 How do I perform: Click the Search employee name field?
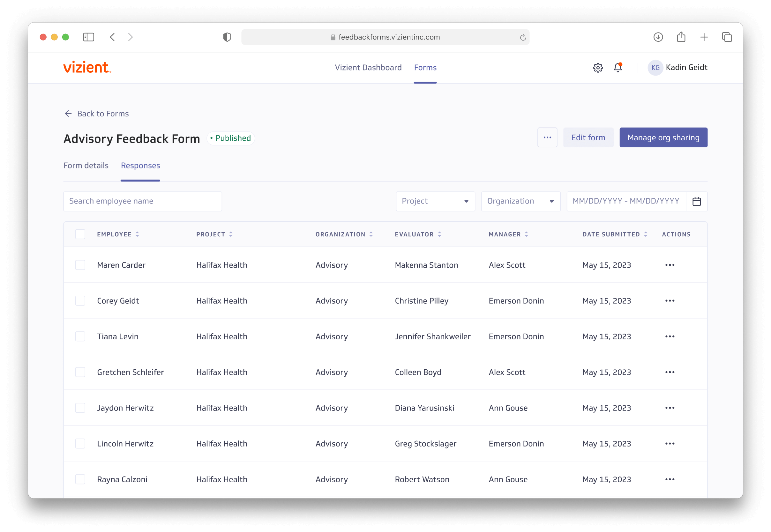coord(142,201)
